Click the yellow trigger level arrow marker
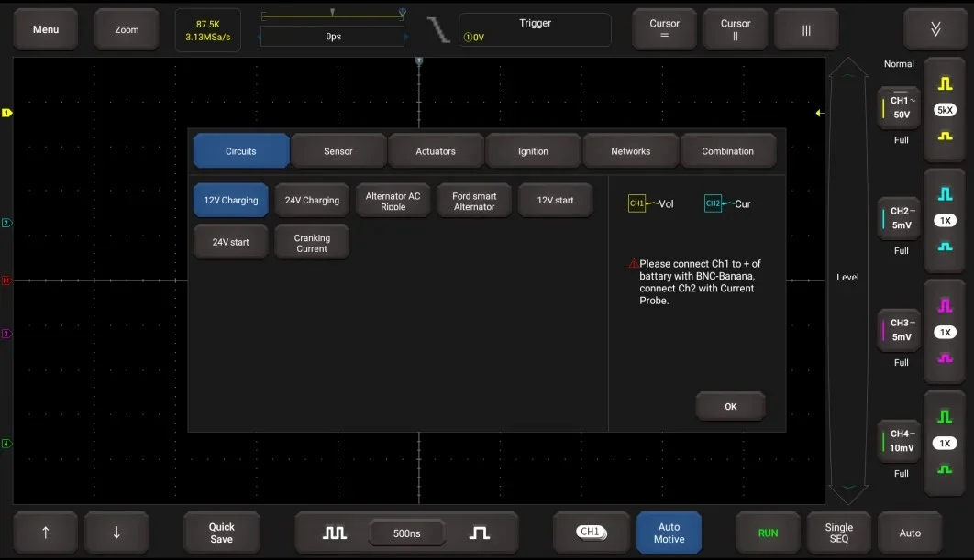This screenshot has height=560, width=974. 819,113
